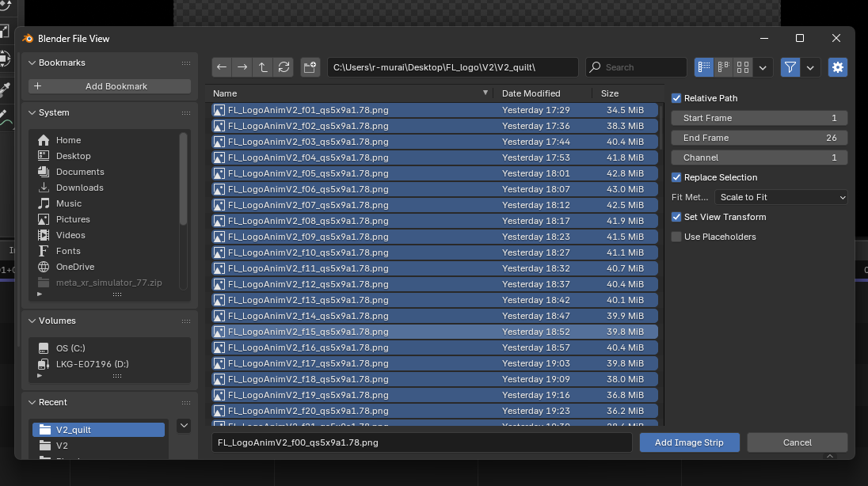Toggle the options gear panel
This screenshot has width=868, height=486.
pos(838,67)
